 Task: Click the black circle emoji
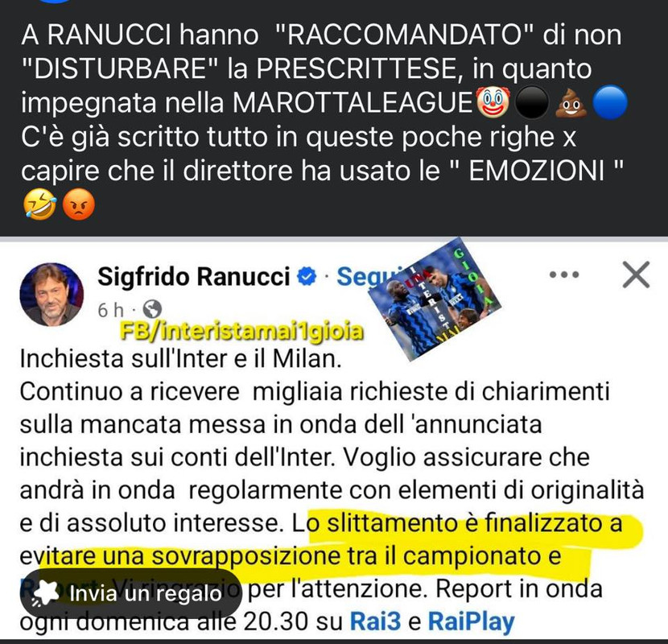click(x=532, y=103)
